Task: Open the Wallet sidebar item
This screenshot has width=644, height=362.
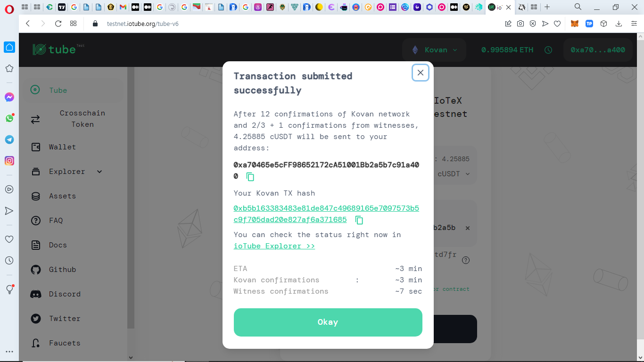Action: (x=62, y=147)
